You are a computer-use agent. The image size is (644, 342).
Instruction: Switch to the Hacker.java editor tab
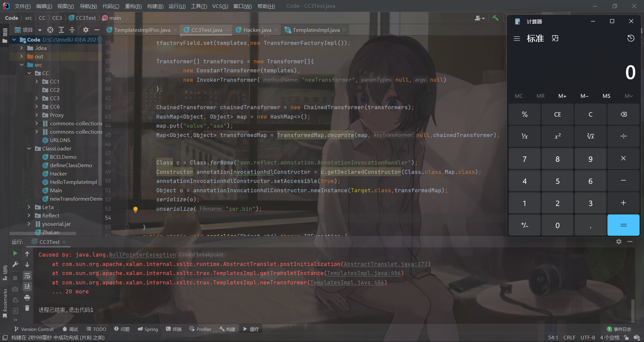(x=257, y=30)
